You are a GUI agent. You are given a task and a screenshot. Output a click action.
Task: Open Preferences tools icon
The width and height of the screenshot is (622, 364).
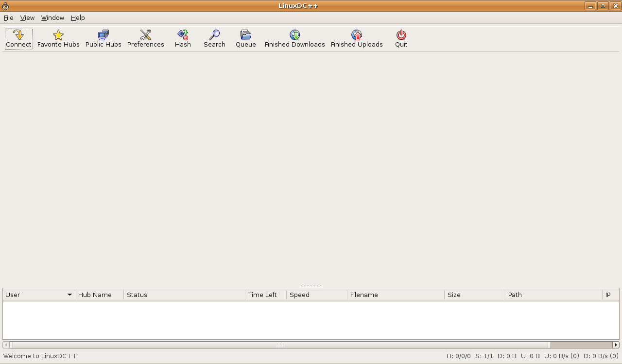pyautogui.click(x=146, y=35)
